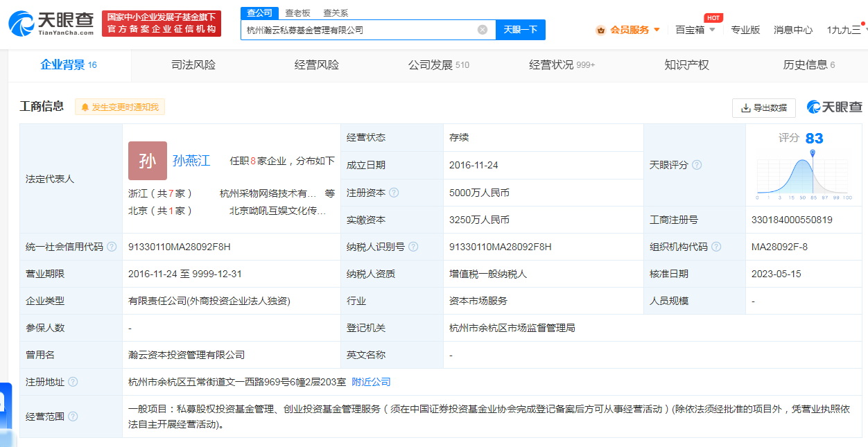Open the 专业版 link
Viewport: 868px width, 447px height.
745,30
